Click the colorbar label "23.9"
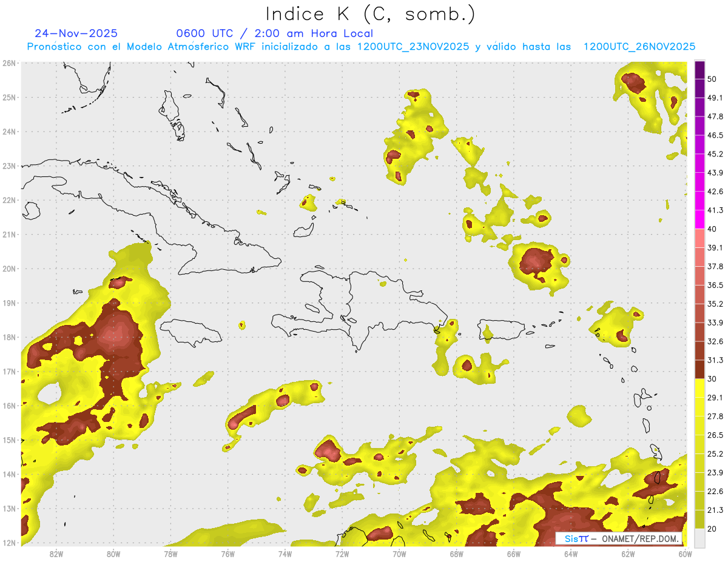The height and width of the screenshot is (562, 728). [x=715, y=472]
